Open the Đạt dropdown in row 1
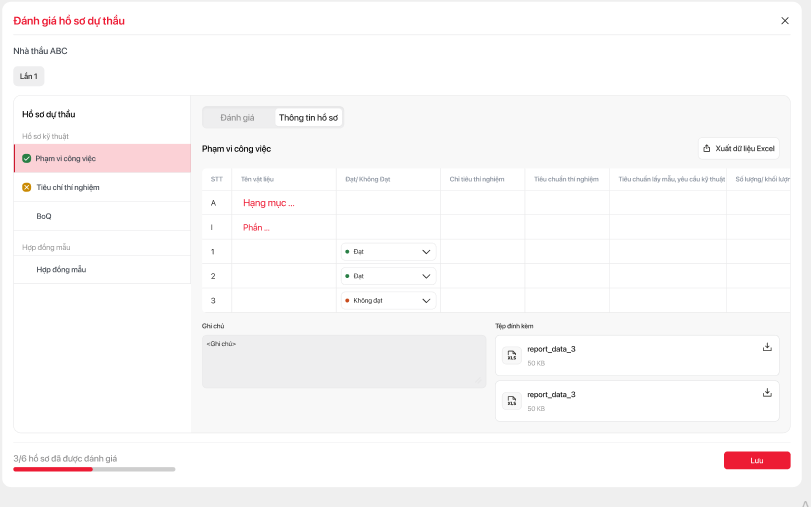Image resolution: width=811 pixels, height=507 pixels. pos(388,252)
